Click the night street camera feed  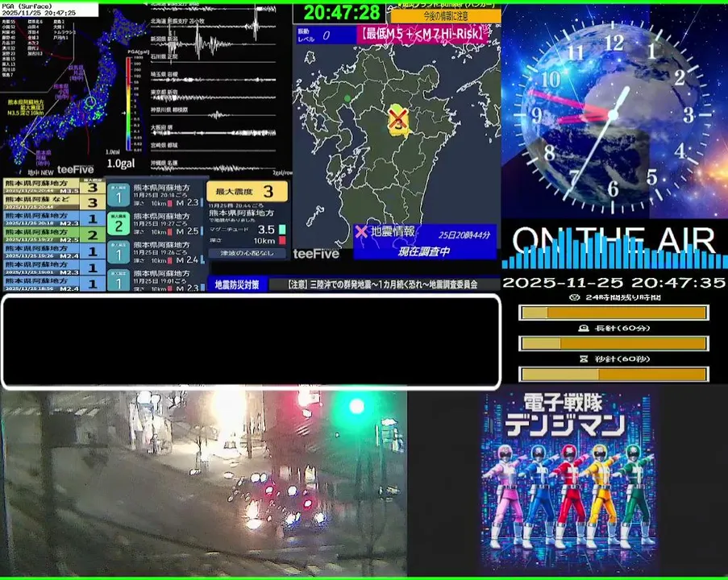pos(203,483)
